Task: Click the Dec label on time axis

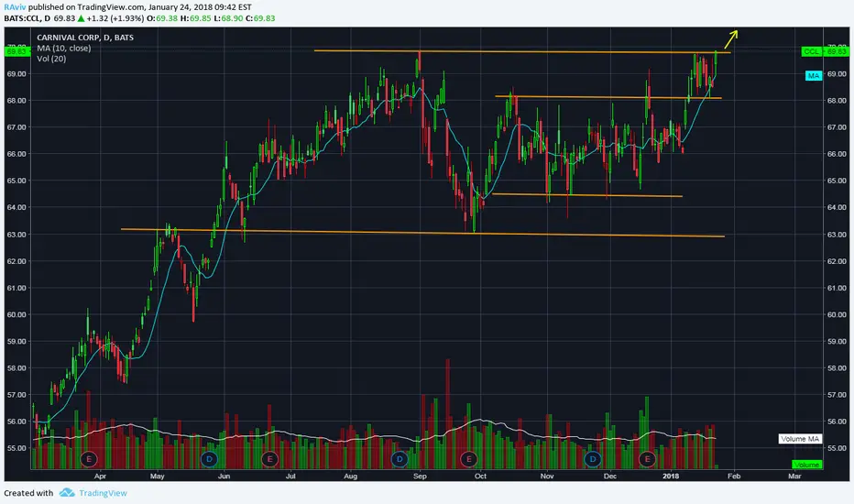Action: coord(610,477)
